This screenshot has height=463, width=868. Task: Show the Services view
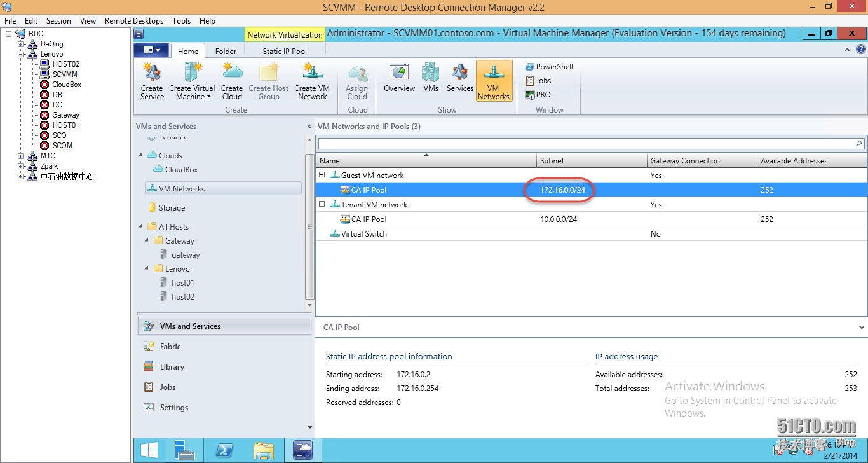click(460, 78)
